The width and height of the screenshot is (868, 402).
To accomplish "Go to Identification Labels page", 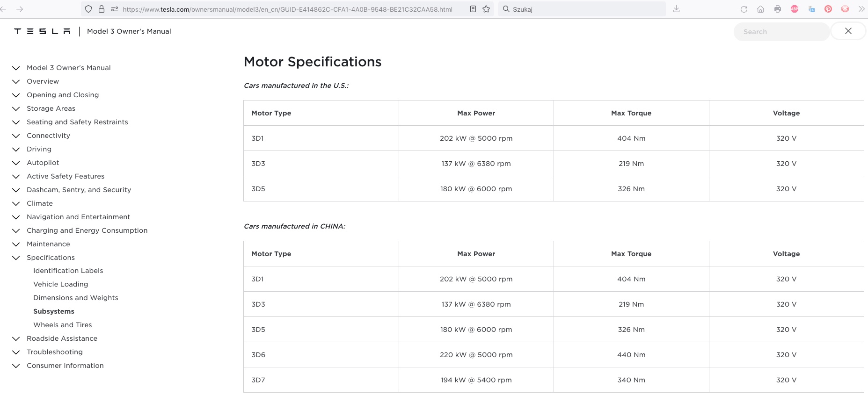I will point(68,271).
